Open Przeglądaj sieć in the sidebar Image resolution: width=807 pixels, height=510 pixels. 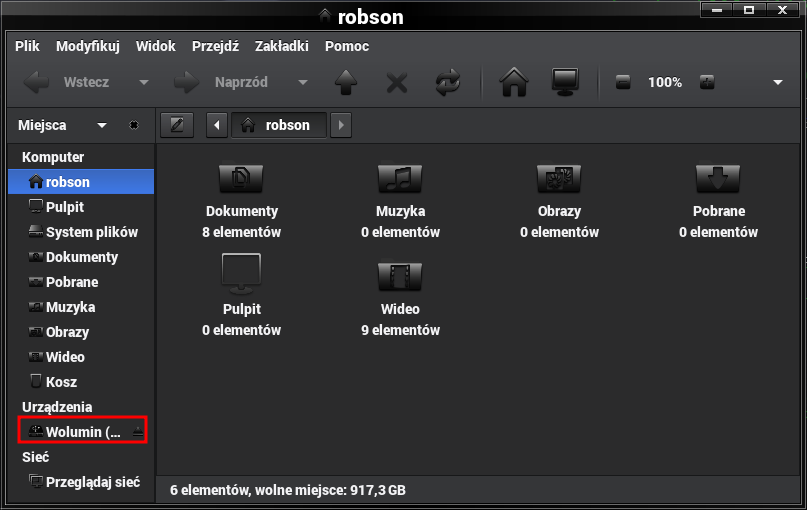(81, 482)
